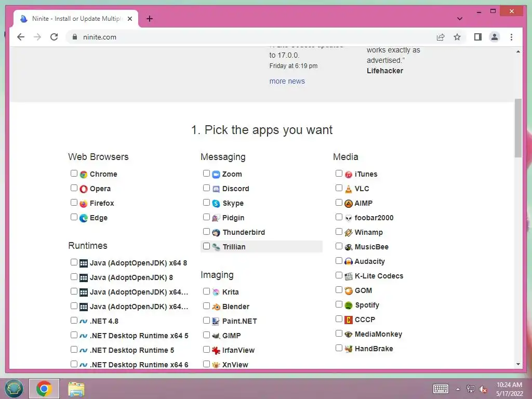532x399 pixels.
Task: Click the Krita app icon
Action: [216, 292]
